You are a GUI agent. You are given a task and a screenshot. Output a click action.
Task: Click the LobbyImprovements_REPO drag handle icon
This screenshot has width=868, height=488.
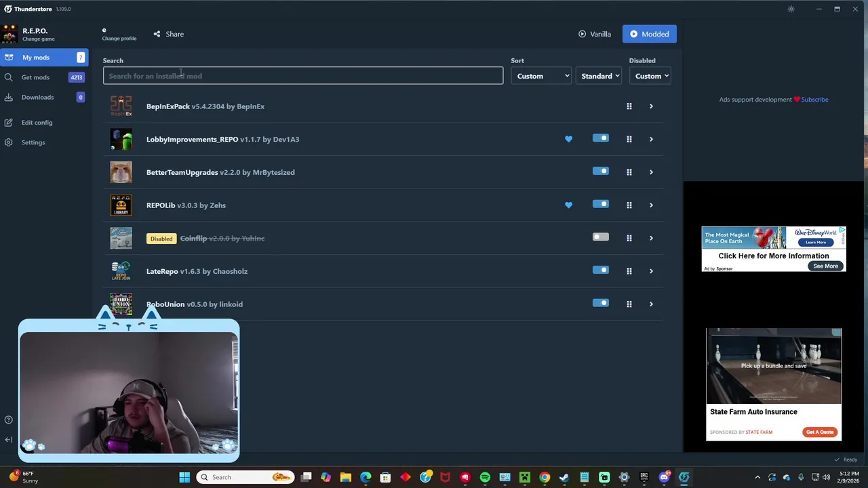point(629,139)
